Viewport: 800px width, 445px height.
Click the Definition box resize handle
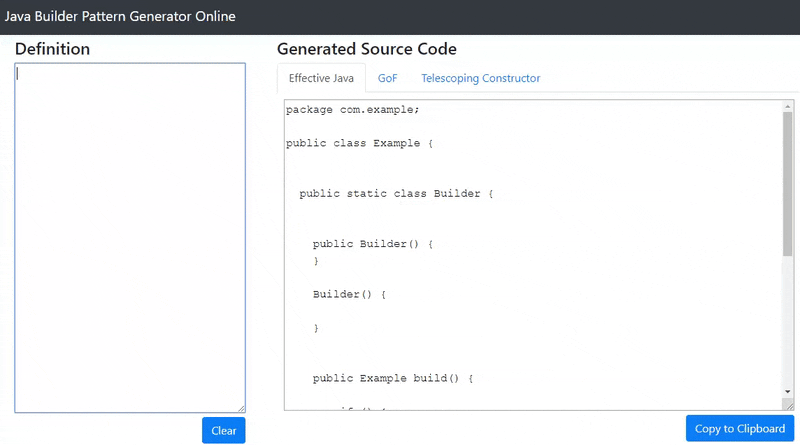pyautogui.click(x=241, y=408)
